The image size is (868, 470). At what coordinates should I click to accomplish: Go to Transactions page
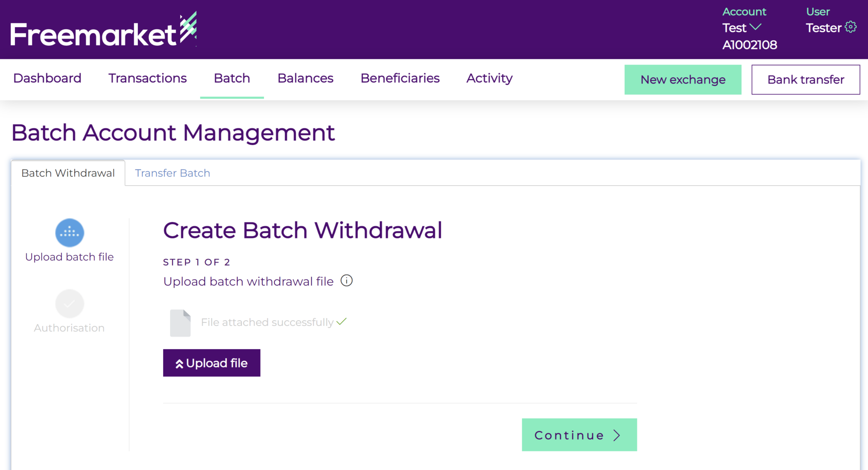click(147, 78)
